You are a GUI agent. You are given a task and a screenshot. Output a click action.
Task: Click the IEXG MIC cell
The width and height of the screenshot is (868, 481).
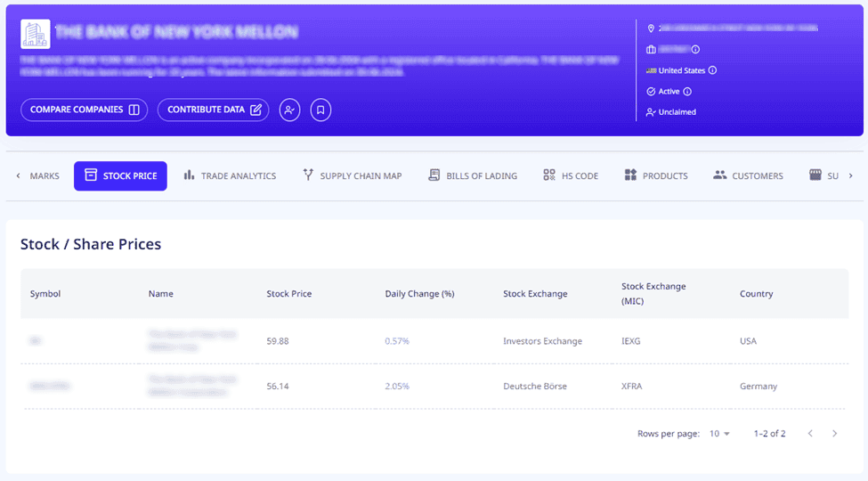click(x=630, y=341)
